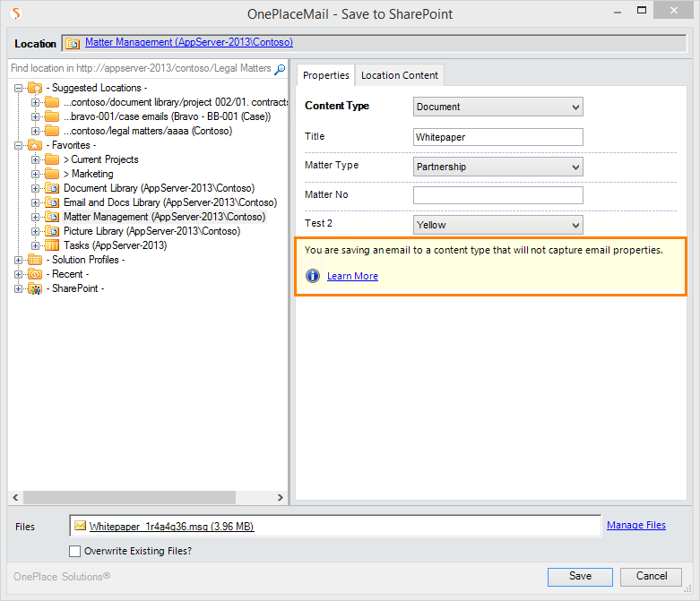Expand the Recent node
The height and width of the screenshot is (601, 700).
[x=18, y=274]
